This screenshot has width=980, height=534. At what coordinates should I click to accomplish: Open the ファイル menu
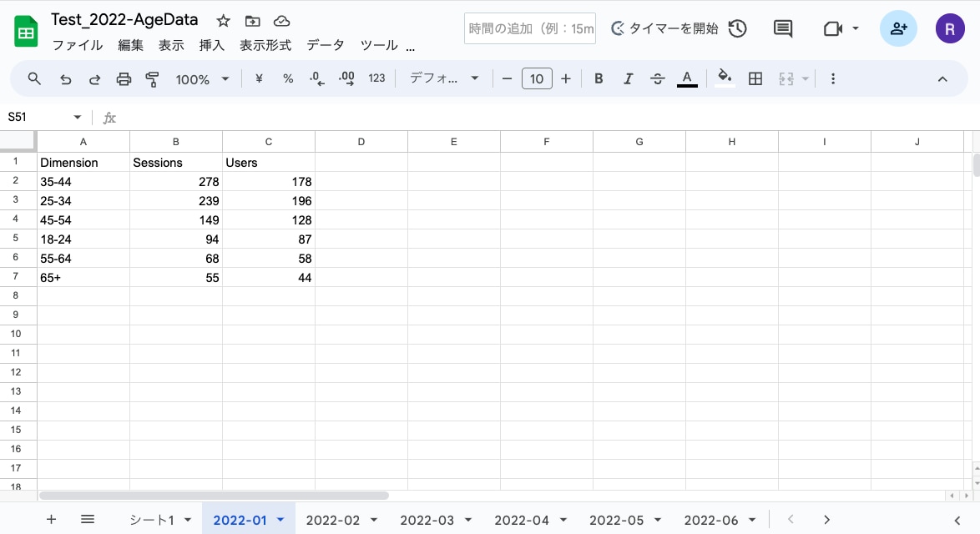coord(78,45)
